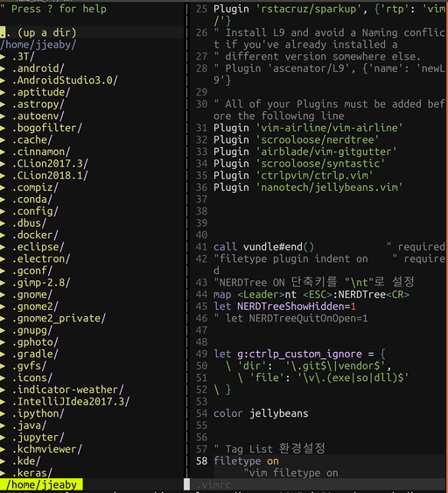The height and width of the screenshot is (493, 448).
Task: Click the vim-airline plugin line
Action: (x=308, y=128)
